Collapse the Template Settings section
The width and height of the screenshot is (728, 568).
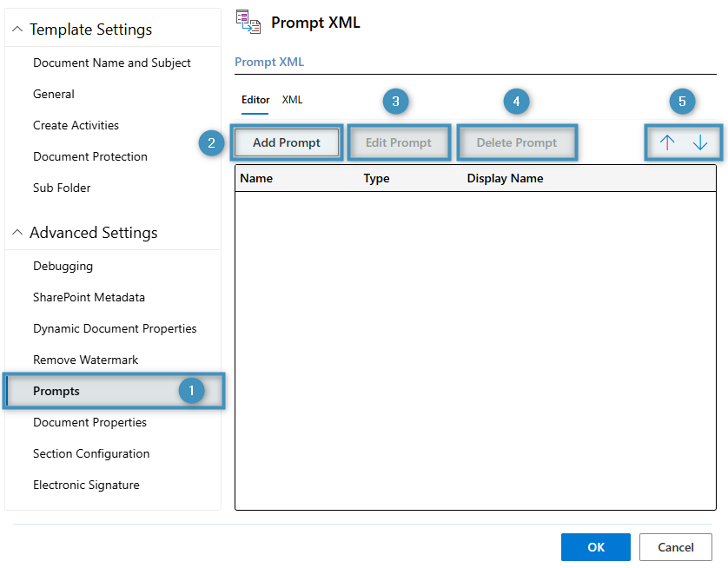pos(17,29)
